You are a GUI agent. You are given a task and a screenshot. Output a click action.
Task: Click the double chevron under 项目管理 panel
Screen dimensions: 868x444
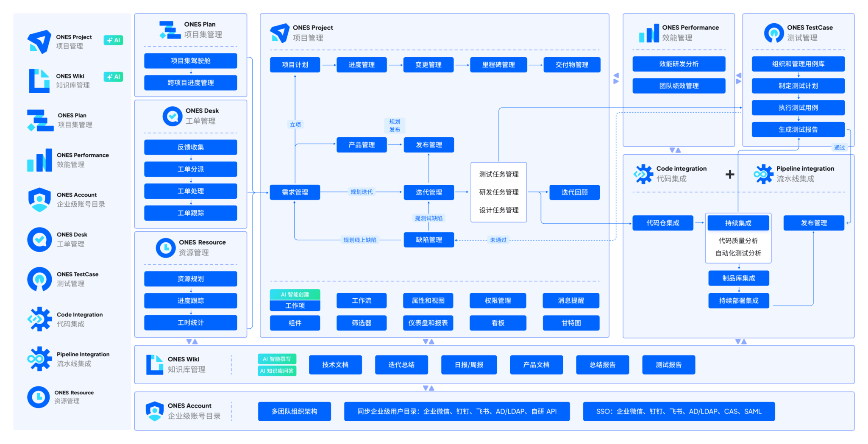tap(428, 341)
